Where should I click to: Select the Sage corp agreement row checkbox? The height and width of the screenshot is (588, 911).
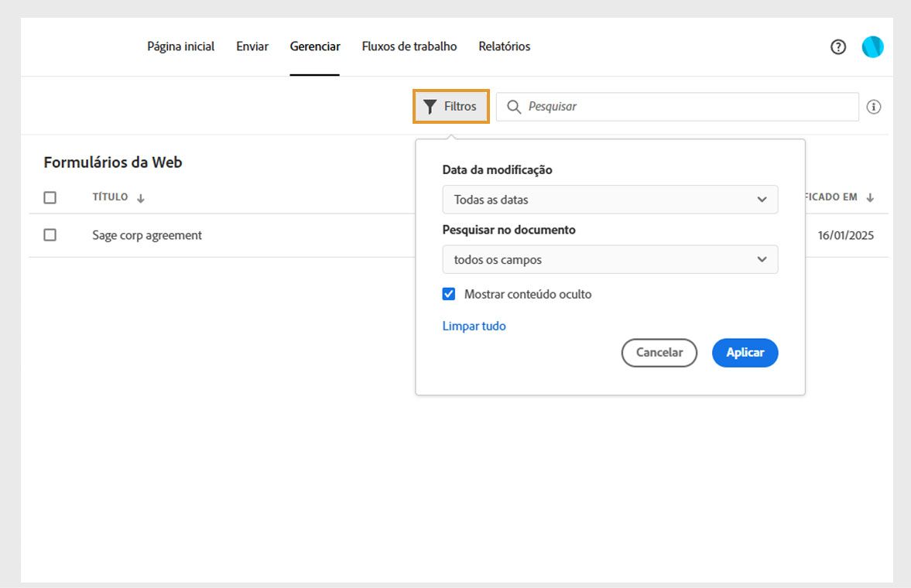(x=50, y=235)
